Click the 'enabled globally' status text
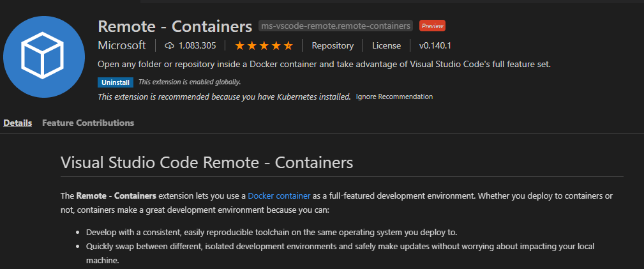Image resolution: width=644 pixels, height=269 pixels. tap(190, 82)
